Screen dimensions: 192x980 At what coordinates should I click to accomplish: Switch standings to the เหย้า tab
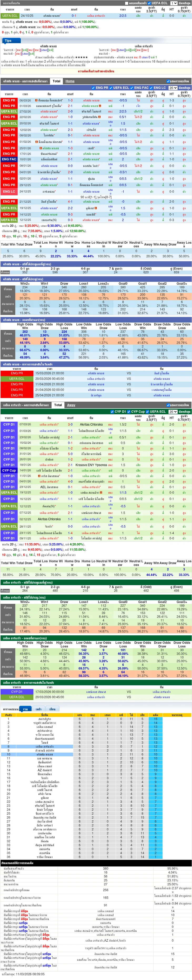[39, 710]
